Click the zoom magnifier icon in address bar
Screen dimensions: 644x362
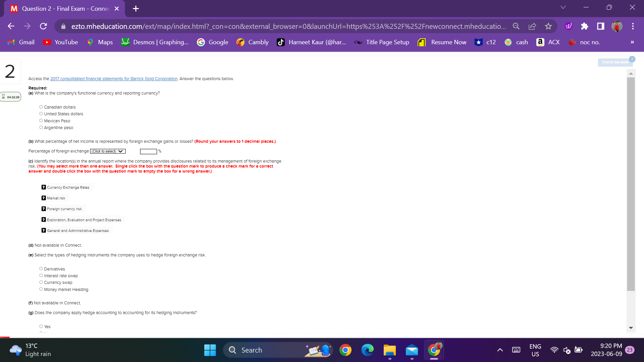coord(516,26)
